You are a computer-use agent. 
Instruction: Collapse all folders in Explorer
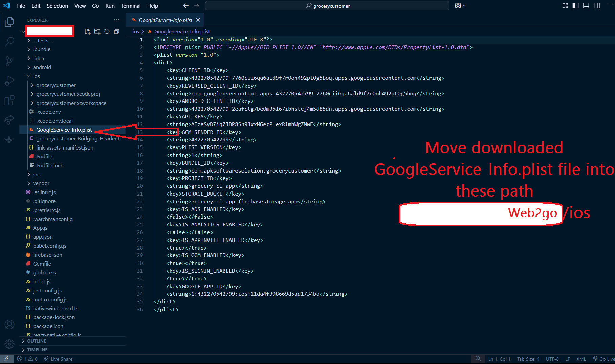pos(117,31)
